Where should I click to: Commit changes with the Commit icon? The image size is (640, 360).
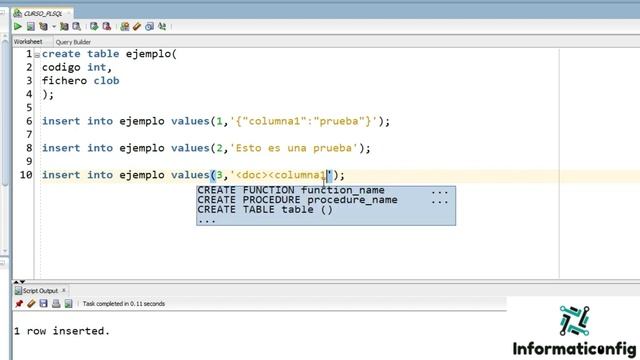[x=94, y=27]
